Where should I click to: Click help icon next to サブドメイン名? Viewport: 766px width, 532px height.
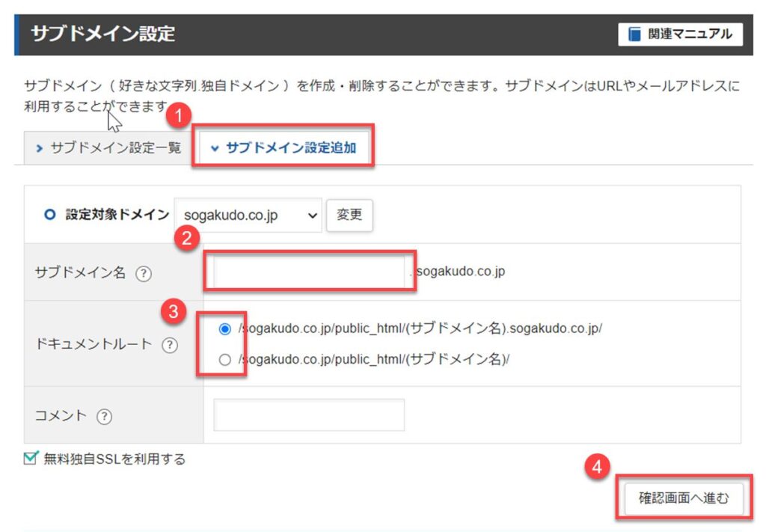click(x=143, y=273)
